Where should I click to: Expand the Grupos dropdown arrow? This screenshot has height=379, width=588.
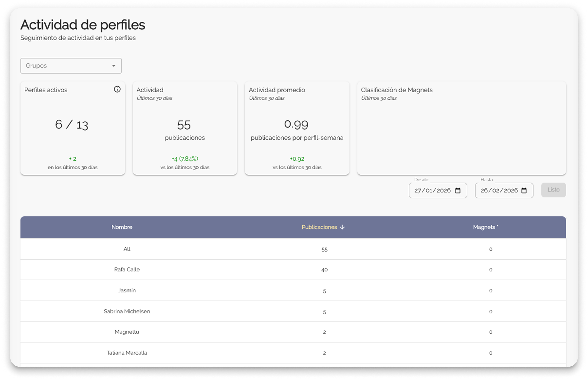[114, 66]
